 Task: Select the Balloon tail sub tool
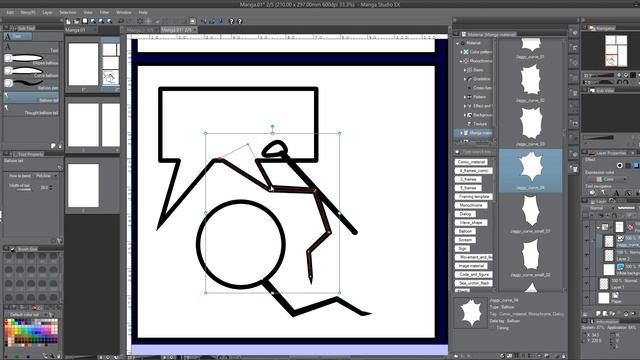point(32,97)
